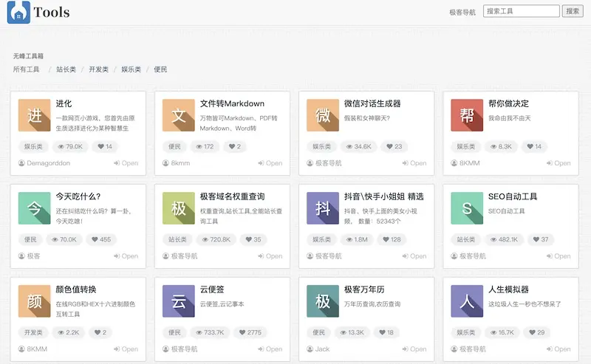Open the 极客导航 header link
The width and height of the screenshot is (591, 364).
(462, 13)
